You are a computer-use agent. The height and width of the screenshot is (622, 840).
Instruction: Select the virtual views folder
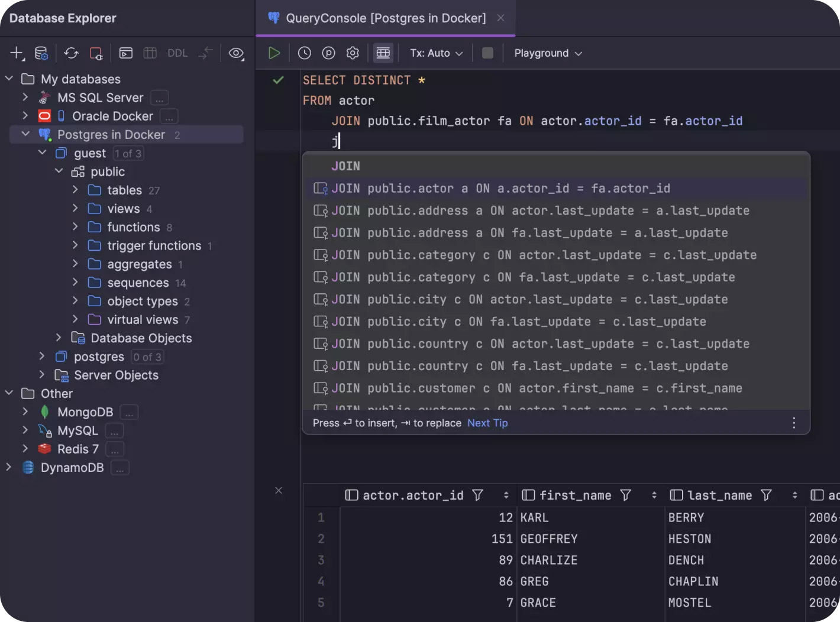[143, 320]
